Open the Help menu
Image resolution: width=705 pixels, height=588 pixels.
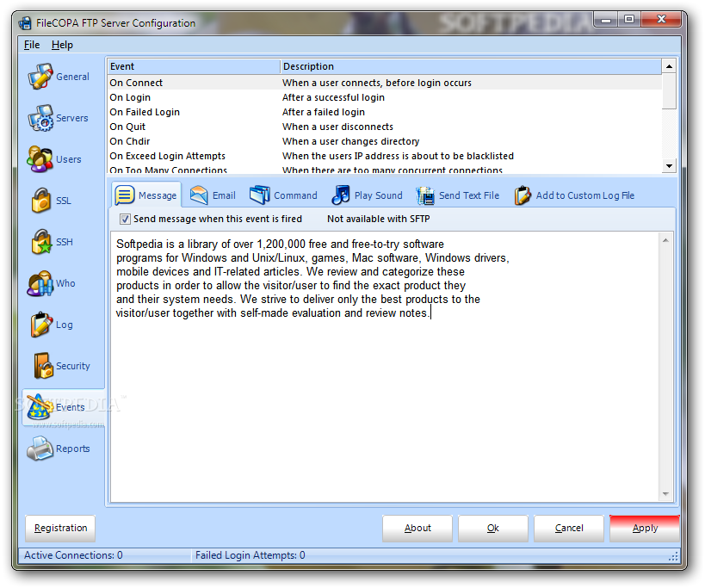click(62, 45)
